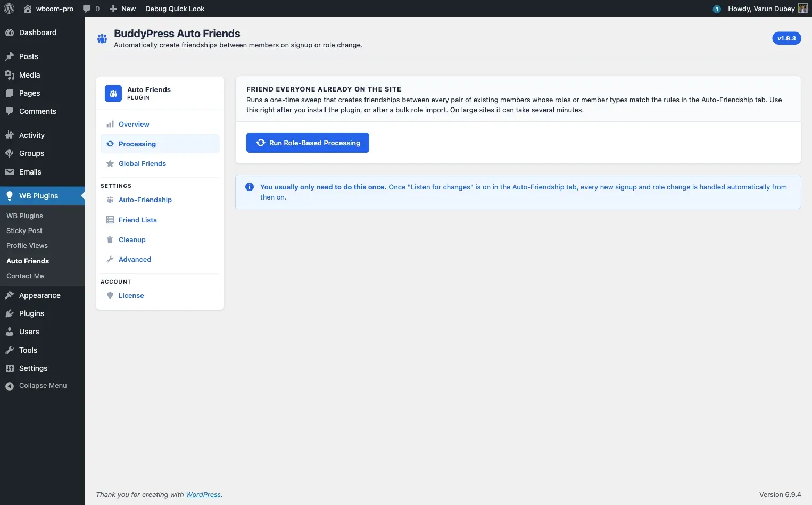The width and height of the screenshot is (812, 505).
Task: Click the Collapse Menu label
Action: click(43, 386)
